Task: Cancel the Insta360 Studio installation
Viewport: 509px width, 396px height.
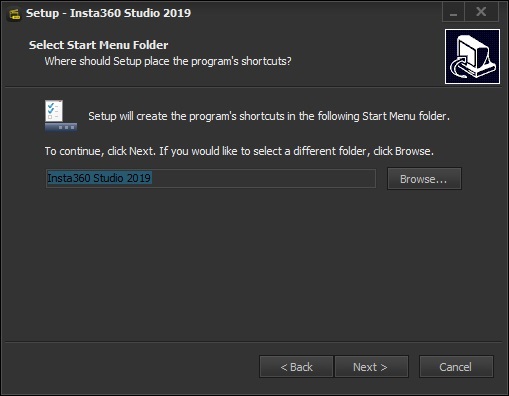Action: (456, 367)
